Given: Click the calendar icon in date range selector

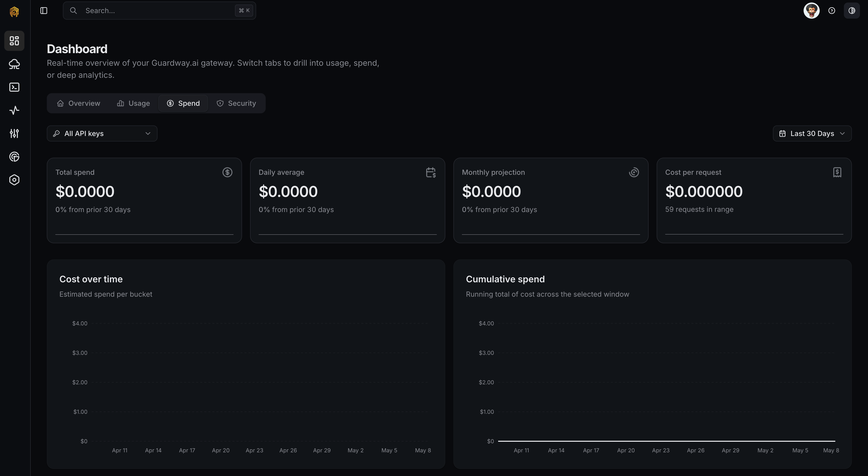Looking at the screenshot, I should [x=782, y=133].
